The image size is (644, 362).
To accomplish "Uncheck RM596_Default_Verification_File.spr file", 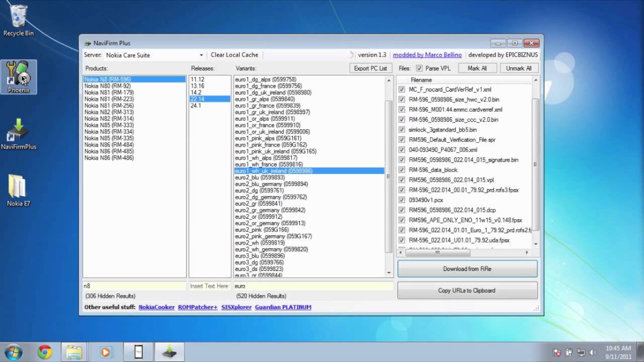I will [401, 140].
